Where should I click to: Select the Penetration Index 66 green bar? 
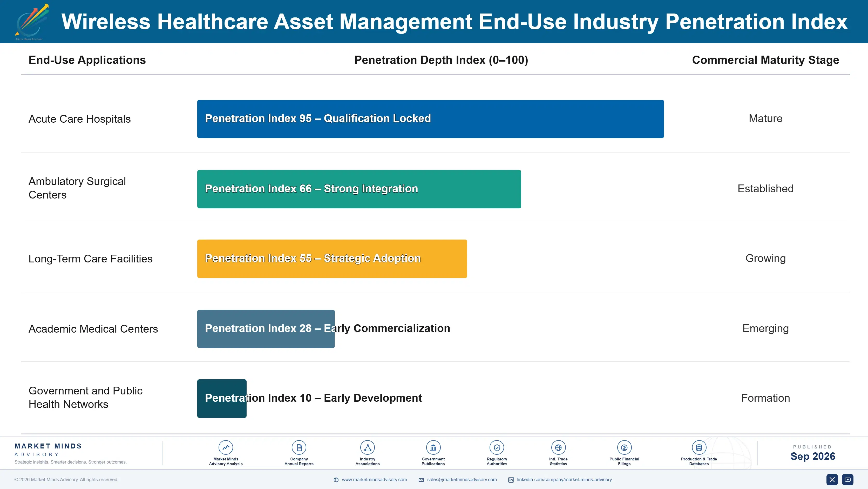click(x=359, y=189)
